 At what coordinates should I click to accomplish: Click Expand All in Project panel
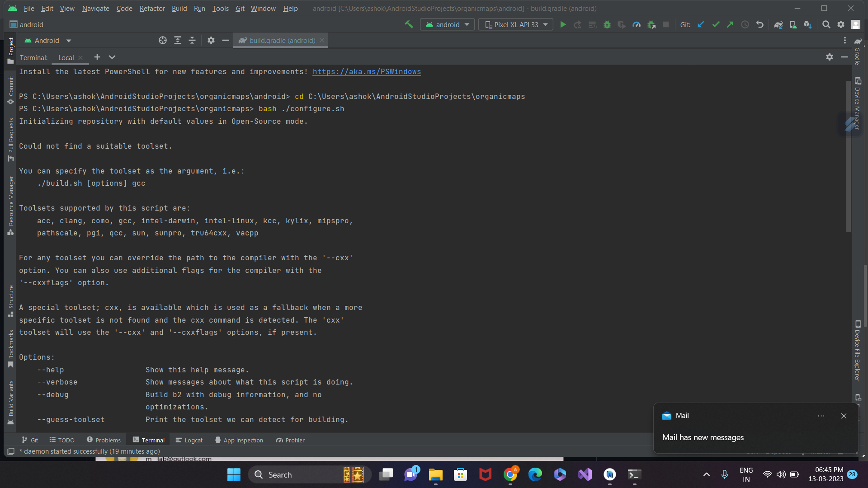pos(178,40)
